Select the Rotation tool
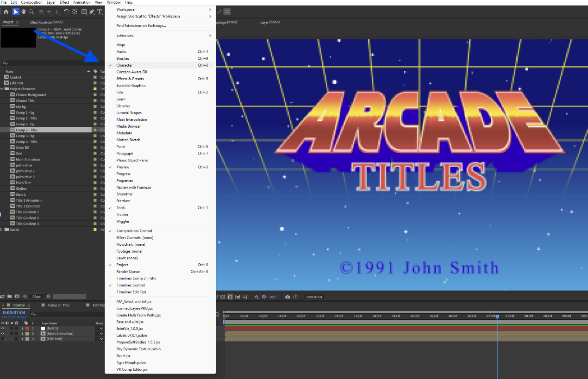Screen dimensions: 588x379 pos(67,12)
